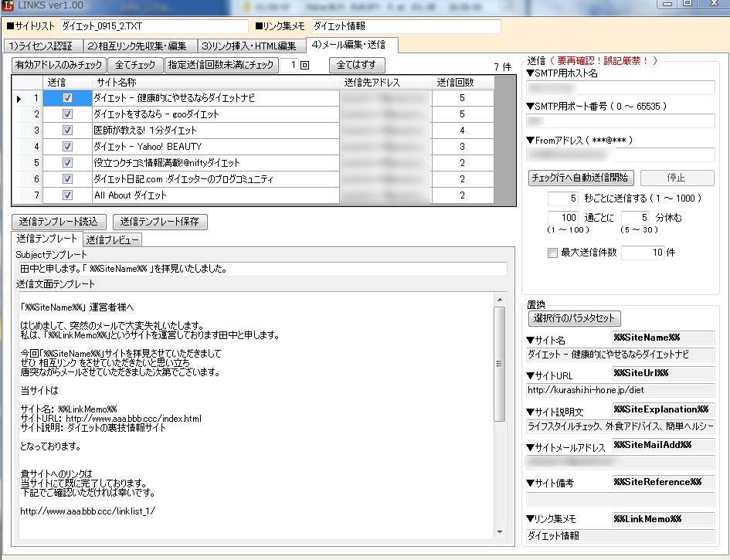Screen dimensions: 730x560
Task: Toggle send checkbox for gooダイエット row
Action: click(67, 114)
